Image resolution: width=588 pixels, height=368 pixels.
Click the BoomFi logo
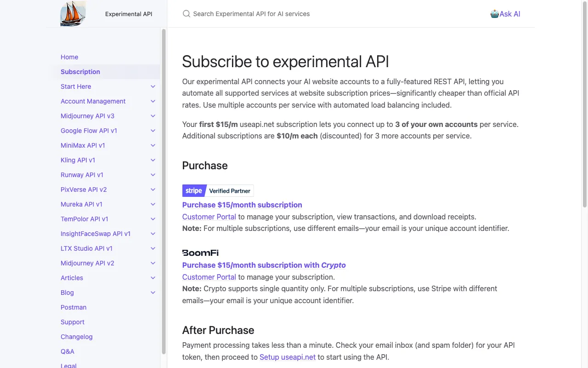point(200,253)
